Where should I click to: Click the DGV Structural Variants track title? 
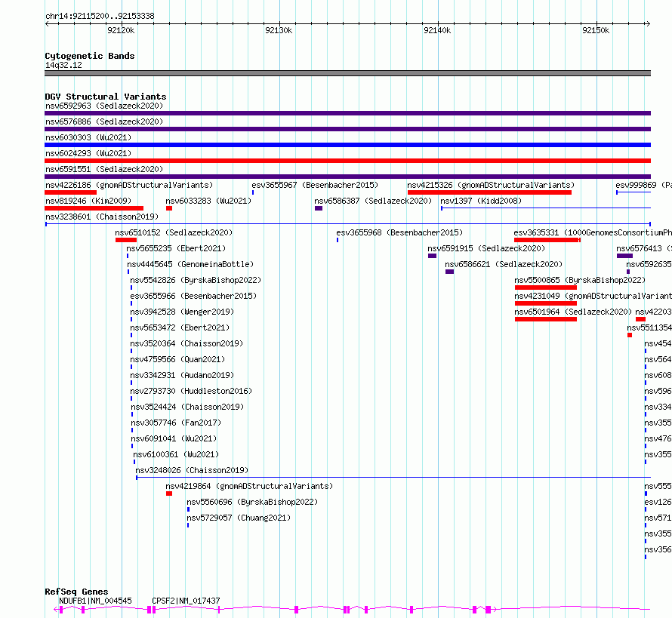coord(106,97)
